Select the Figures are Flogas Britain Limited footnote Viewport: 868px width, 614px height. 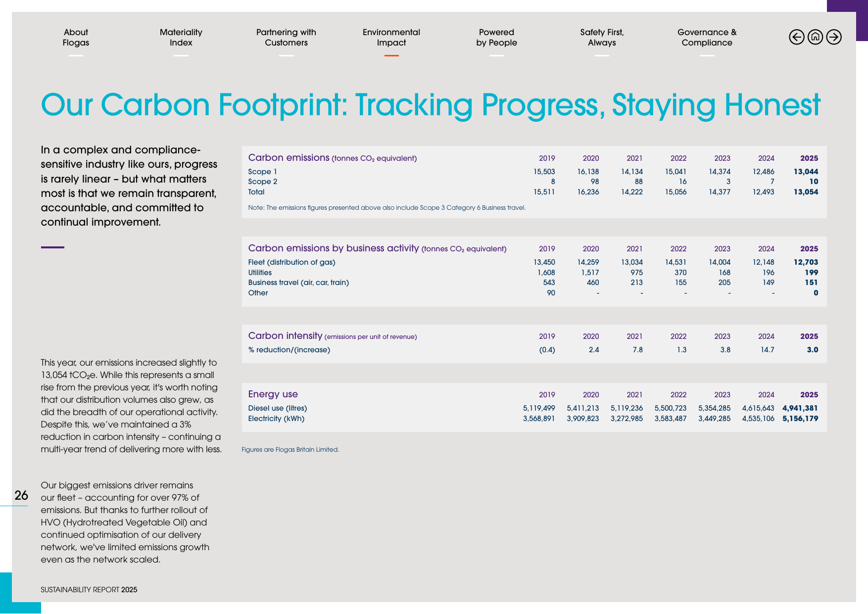coord(290,450)
